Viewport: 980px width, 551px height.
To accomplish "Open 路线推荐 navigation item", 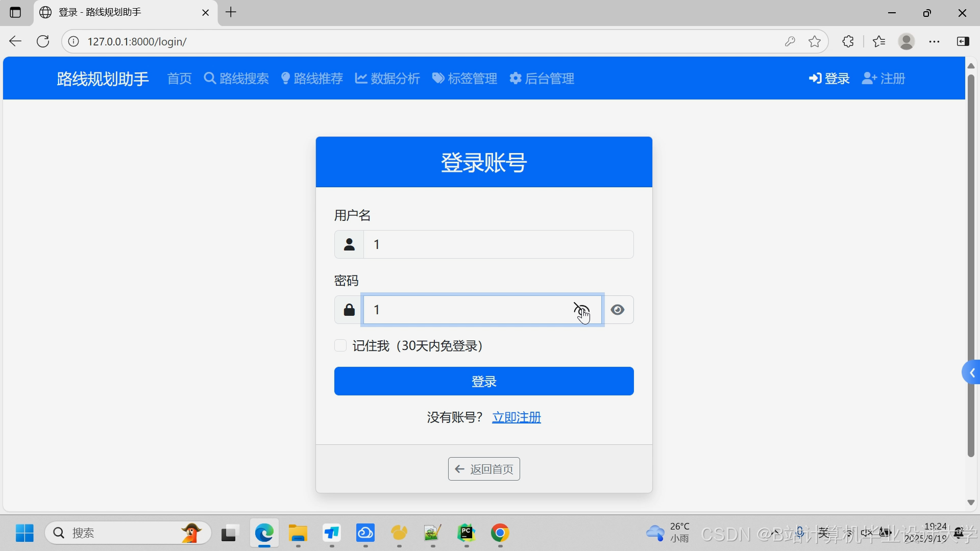I will click(312, 79).
